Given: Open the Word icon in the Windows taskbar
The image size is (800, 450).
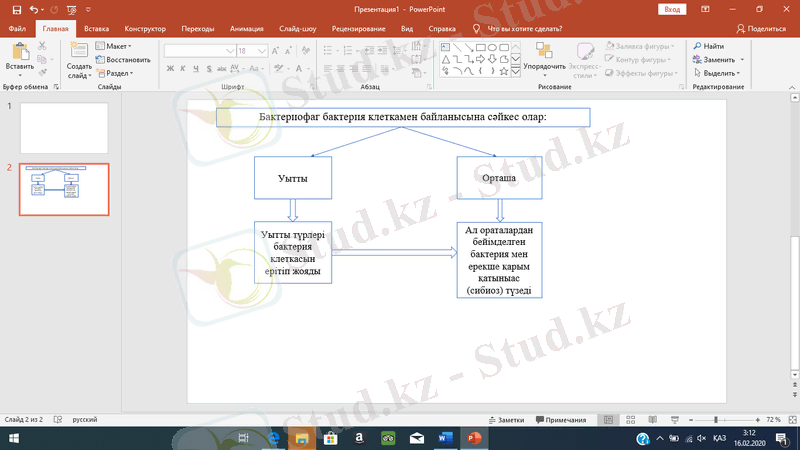Looking at the screenshot, I should 445,438.
